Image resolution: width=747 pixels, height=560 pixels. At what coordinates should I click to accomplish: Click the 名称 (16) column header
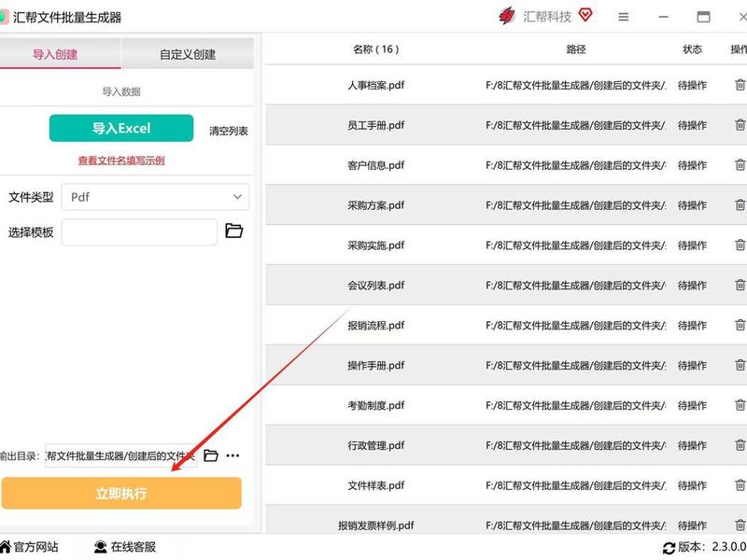pos(376,49)
